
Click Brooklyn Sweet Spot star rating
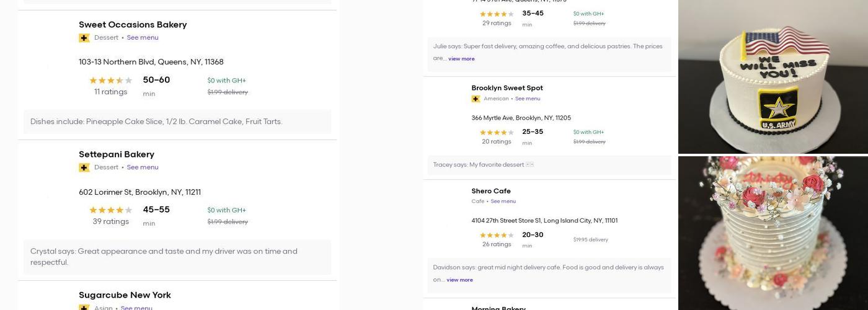[x=497, y=133]
